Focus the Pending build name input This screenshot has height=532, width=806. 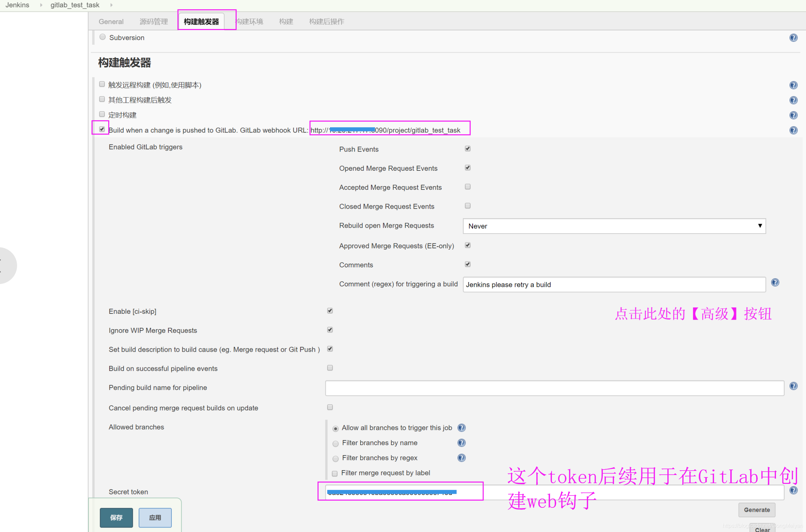pos(555,388)
